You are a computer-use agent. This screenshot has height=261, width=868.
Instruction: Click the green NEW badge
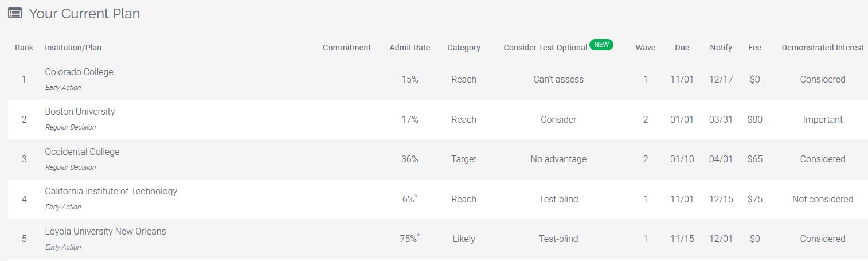tap(601, 44)
